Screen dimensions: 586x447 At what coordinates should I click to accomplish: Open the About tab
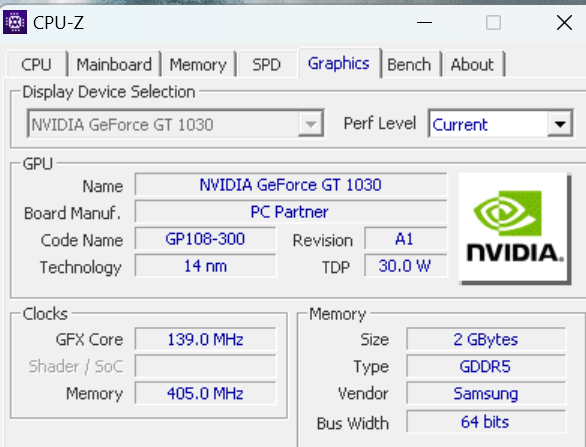pyautogui.click(x=472, y=65)
